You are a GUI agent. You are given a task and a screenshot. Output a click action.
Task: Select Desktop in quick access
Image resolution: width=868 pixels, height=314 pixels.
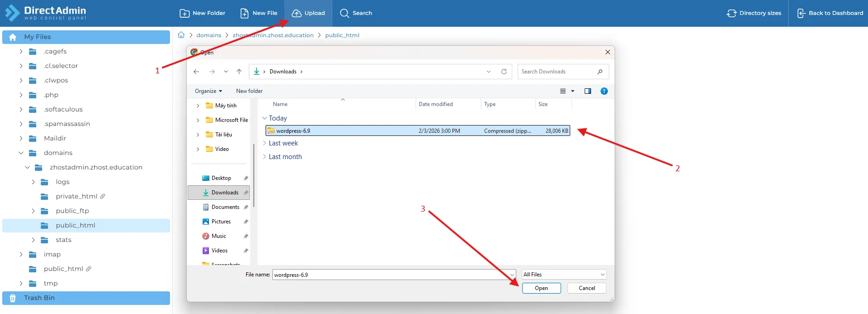click(221, 178)
